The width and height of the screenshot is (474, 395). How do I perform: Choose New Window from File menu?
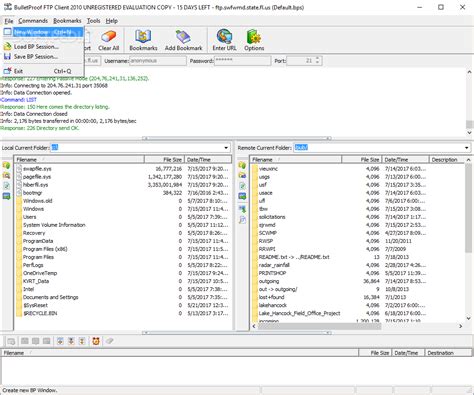pyautogui.click(x=43, y=32)
